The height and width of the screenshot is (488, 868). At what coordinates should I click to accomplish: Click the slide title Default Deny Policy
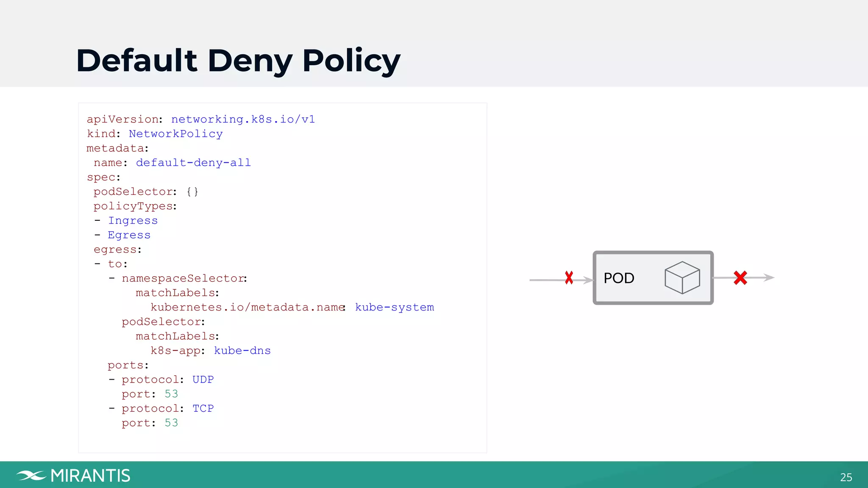coord(238,61)
